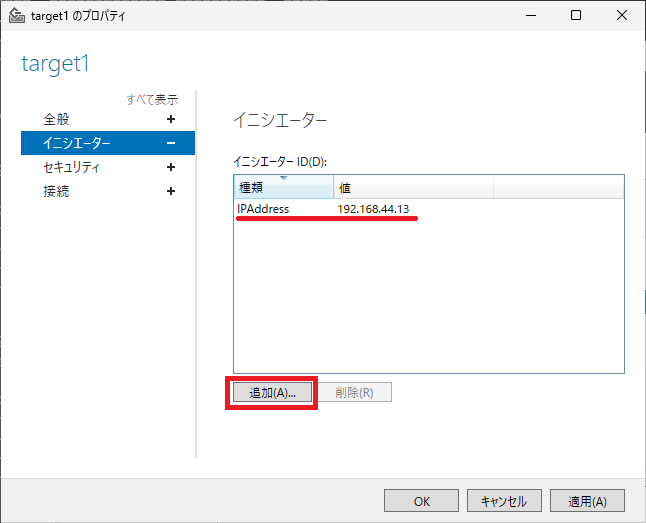Sort by the 種類 column header
The height and width of the screenshot is (523, 646).
283,188
